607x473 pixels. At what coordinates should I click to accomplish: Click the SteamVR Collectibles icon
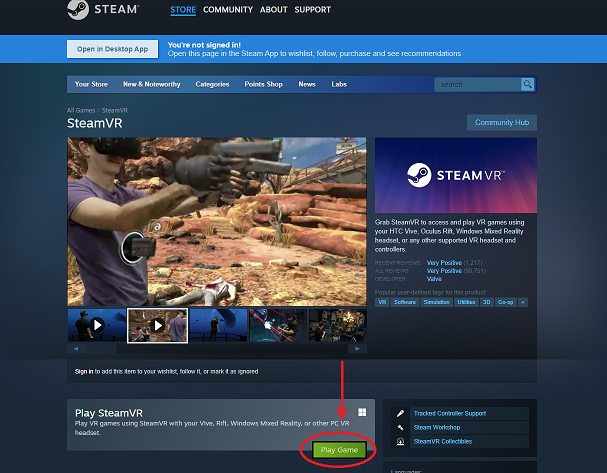pos(401,441)
